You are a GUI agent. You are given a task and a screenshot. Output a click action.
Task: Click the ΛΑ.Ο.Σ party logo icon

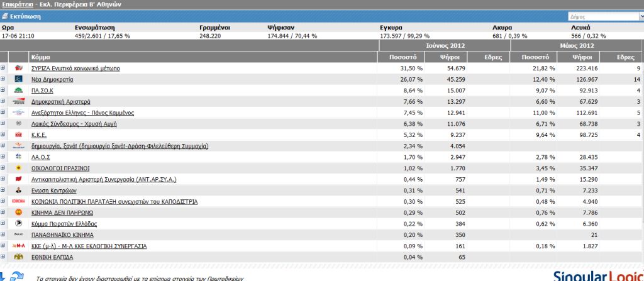pos(19,157)
